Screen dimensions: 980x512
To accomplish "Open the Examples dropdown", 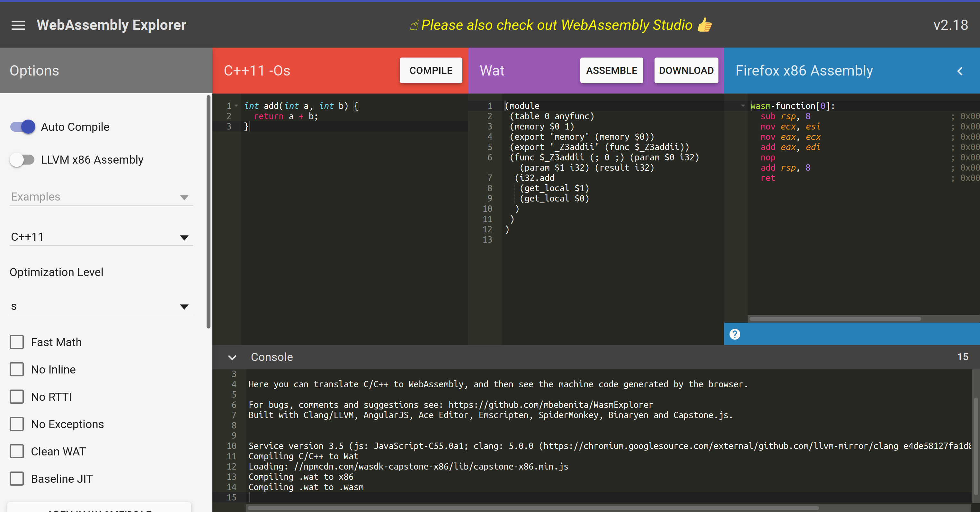I will coord(101,197).
